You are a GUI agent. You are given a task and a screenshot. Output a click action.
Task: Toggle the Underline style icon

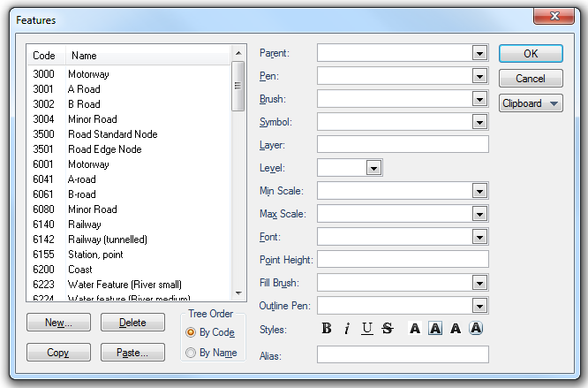pos(367,329)
